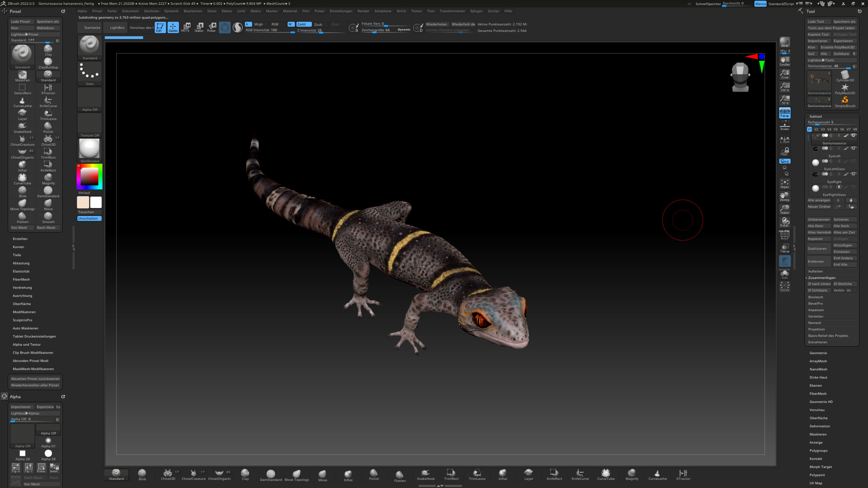Toggle Xyz rotation mode
This screenshot has width=868, height=488.
tap(784, 161)
